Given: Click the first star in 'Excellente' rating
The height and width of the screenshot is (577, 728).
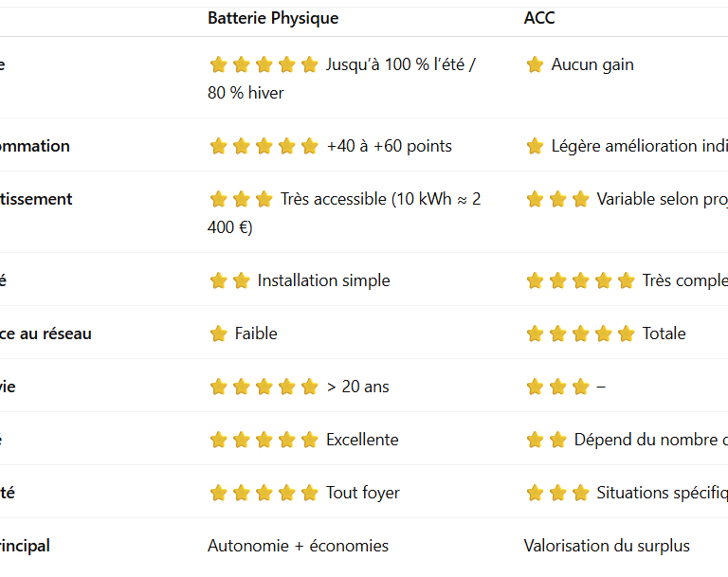Looking at the screenshot, I should coord(219,440).
